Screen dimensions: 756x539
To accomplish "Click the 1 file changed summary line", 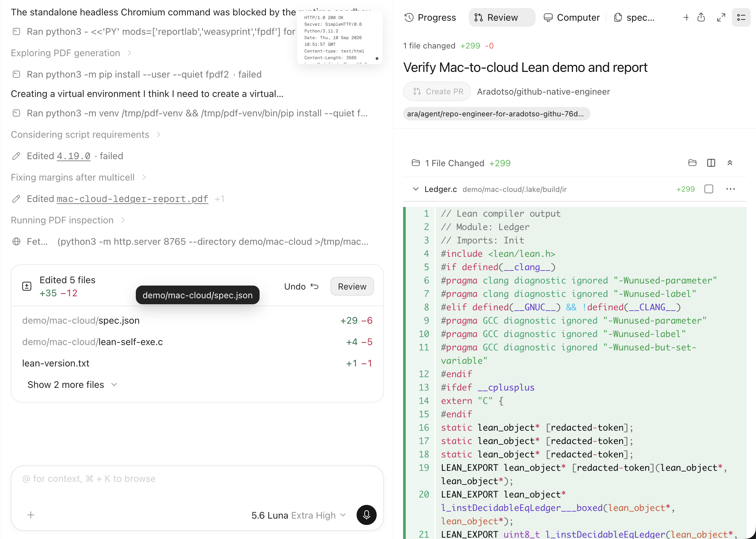I will coord(448,46).
